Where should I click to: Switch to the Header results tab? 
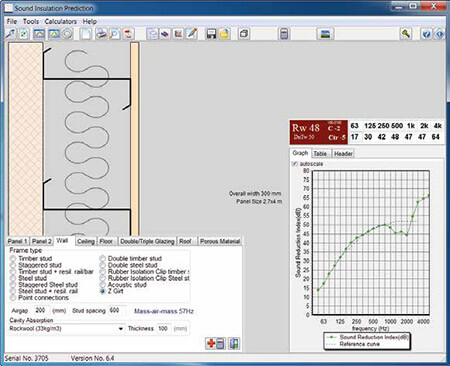point(343,154)
